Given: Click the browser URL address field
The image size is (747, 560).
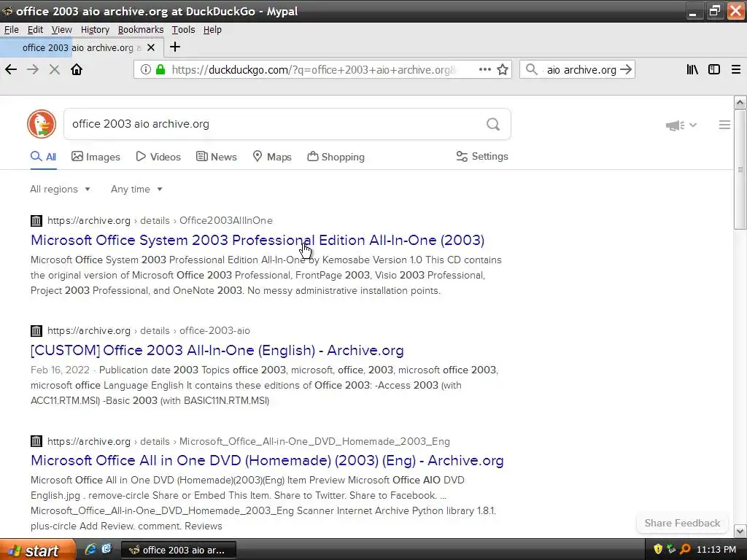Looking at the screenshot, I should (x=322, y=69).
